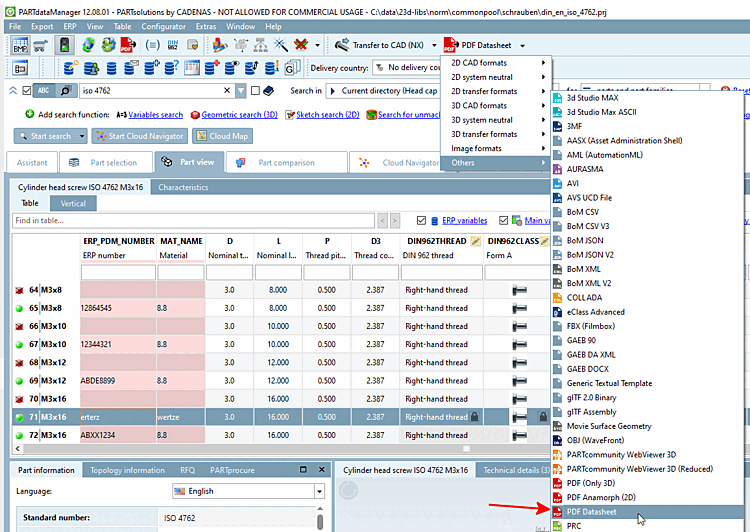Click the shopping cart toolbar icon

[41, 45]
